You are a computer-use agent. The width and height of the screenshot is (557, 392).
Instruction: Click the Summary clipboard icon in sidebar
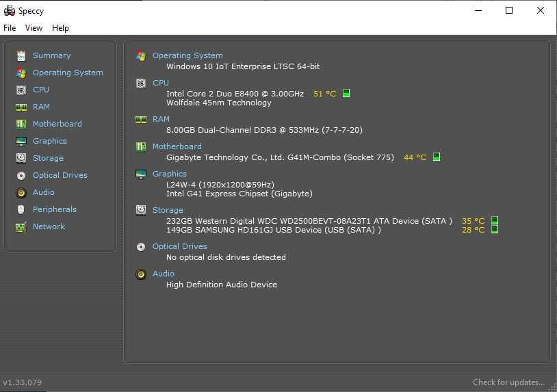(21, 55)
